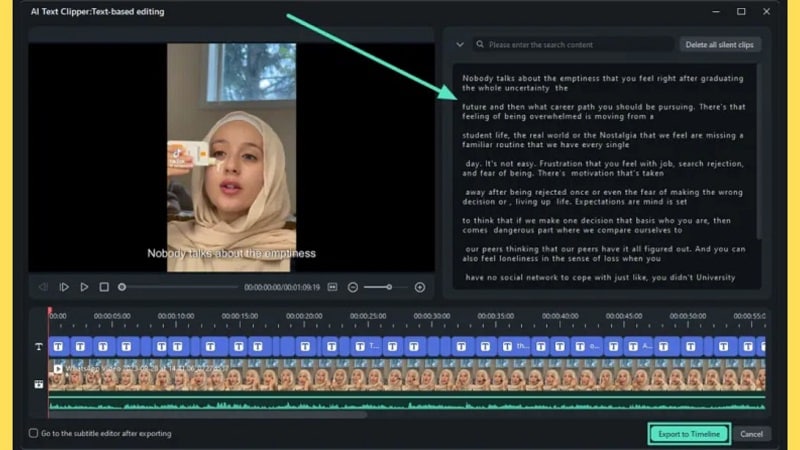This screenshot has width=800, height=450.
Task: Click the 00:00:50:00 mark on the ruler
Action: point(688,316)
